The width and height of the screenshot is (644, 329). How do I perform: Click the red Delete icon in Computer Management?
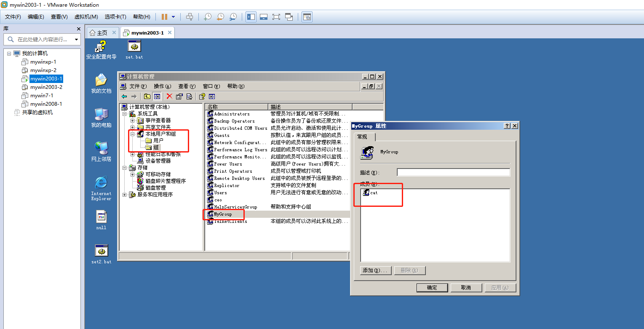coord(169,96)
